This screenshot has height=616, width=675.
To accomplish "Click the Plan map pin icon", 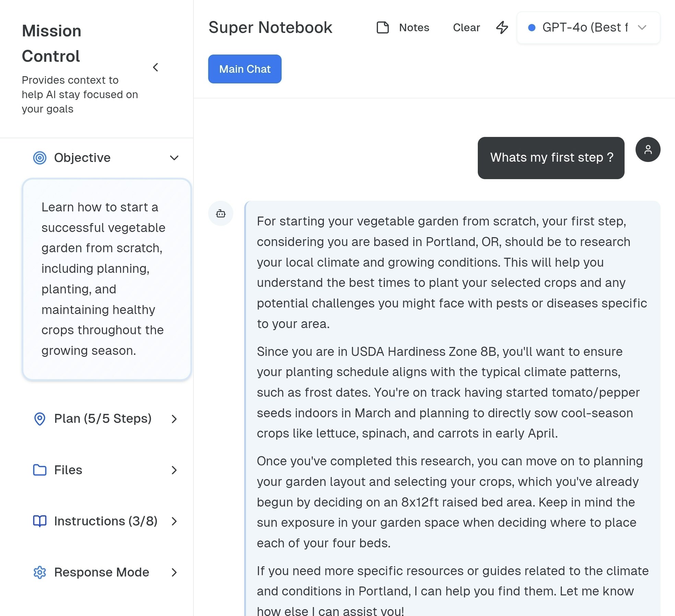I will (x=40, y=419).
